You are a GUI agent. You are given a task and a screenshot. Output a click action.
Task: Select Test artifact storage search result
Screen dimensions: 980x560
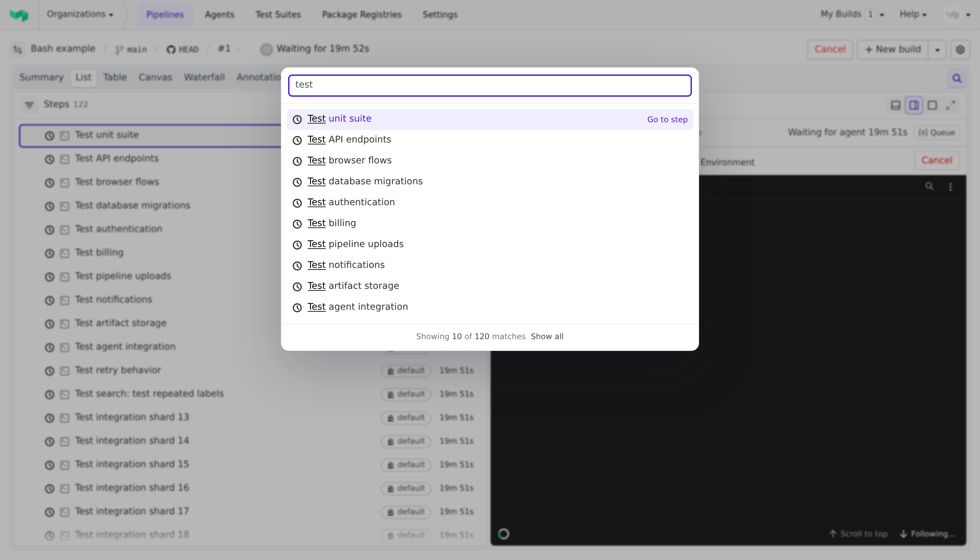pyautogui.click(x=490, y=287)
